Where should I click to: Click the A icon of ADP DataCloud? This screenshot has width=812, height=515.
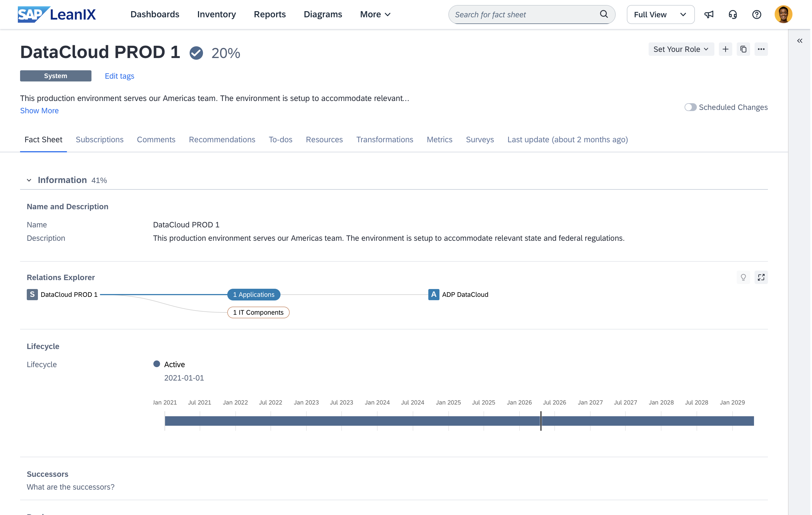pyautogui.click(x=434, y=295)
